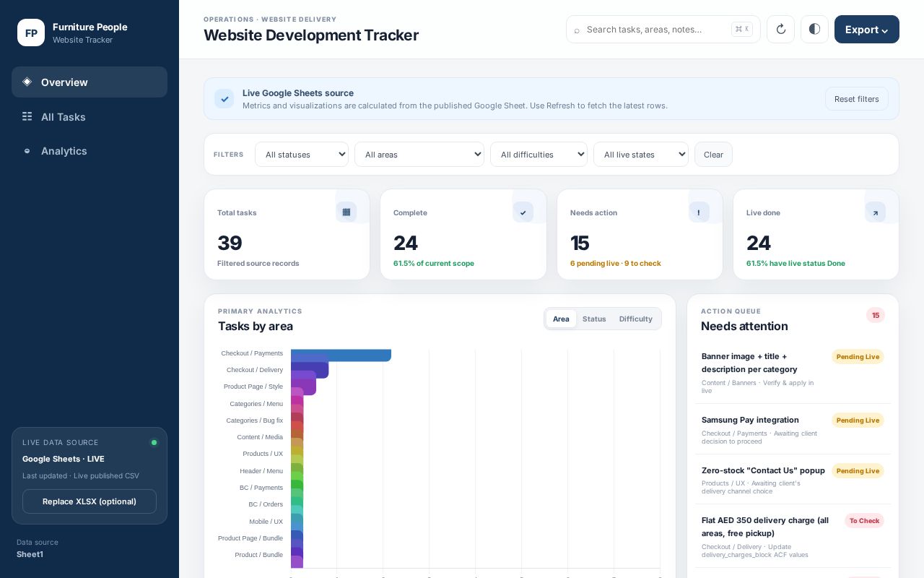
Task: Click the red 15 count badge in Needs attention
Action: pos(876,315)
